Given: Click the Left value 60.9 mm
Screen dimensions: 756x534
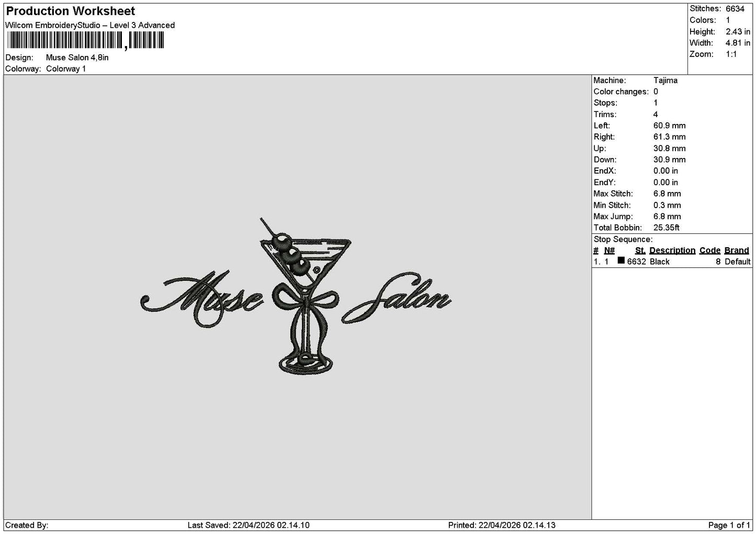Looking at the screenshot, I should pos(670,126).
